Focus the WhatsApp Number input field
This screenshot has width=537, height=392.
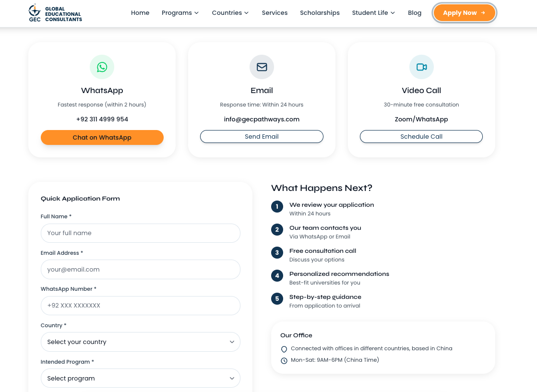pyautogui.click(x=140, y=306)
